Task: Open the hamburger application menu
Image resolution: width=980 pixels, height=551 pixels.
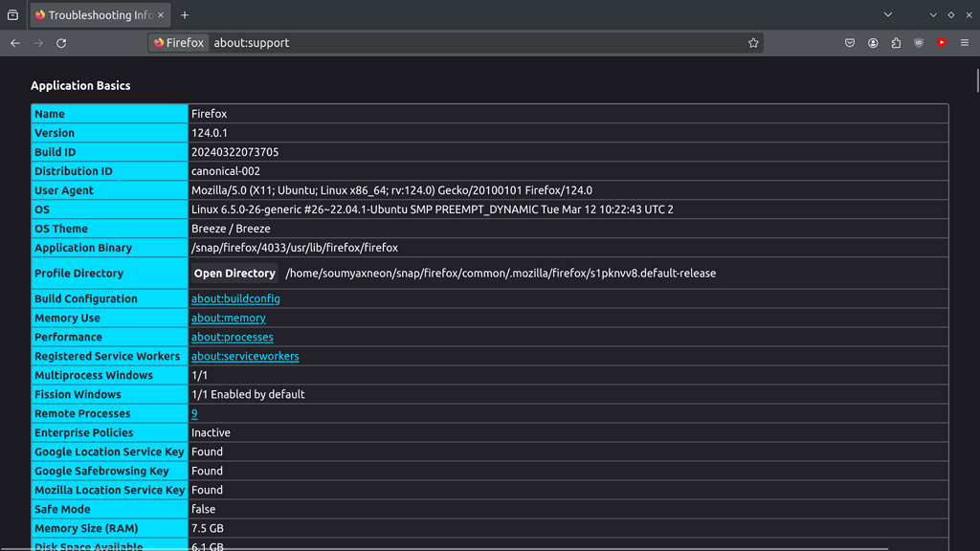Action: pos(965,43)
